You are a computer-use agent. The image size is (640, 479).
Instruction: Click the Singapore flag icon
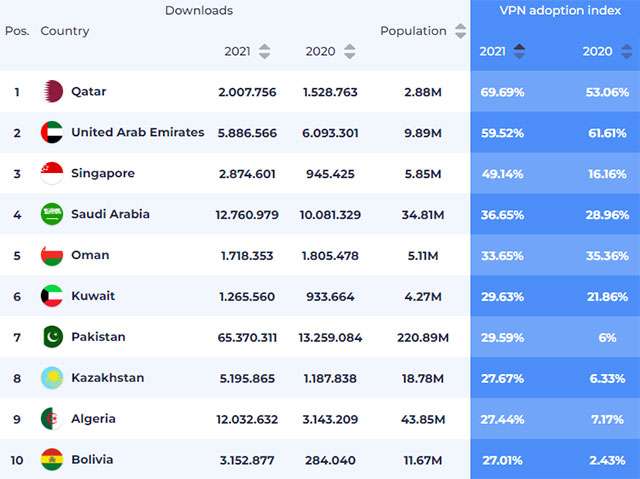(x=52, y=174)
